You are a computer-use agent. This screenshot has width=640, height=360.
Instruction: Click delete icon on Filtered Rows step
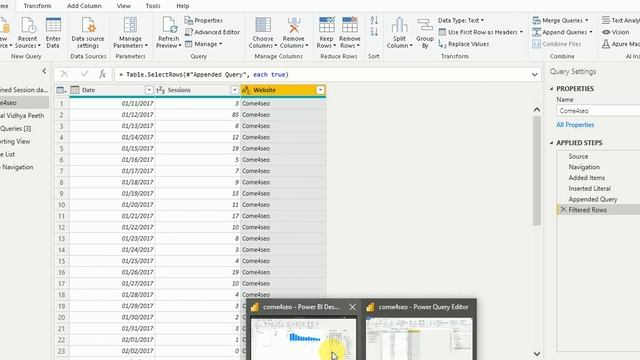click(x=563, y=209)
